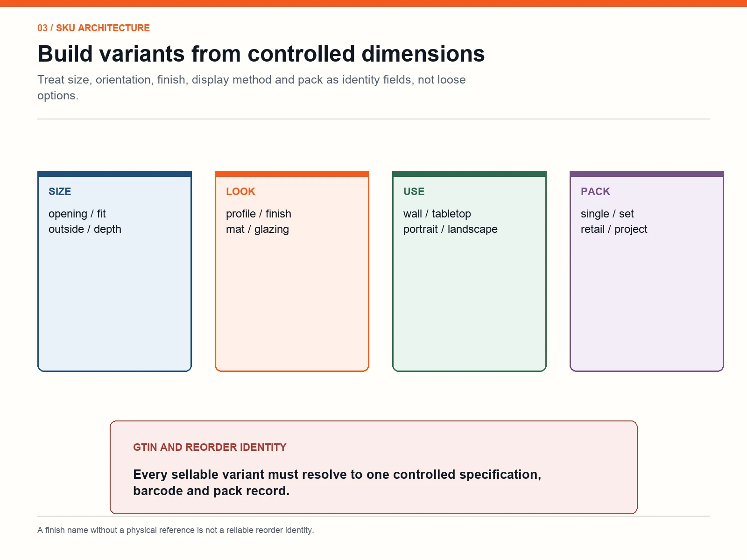This screenshot has height=560, width=747.
Task: Select 'opening / fit' text in SIZE card
Action: (77, 214)
